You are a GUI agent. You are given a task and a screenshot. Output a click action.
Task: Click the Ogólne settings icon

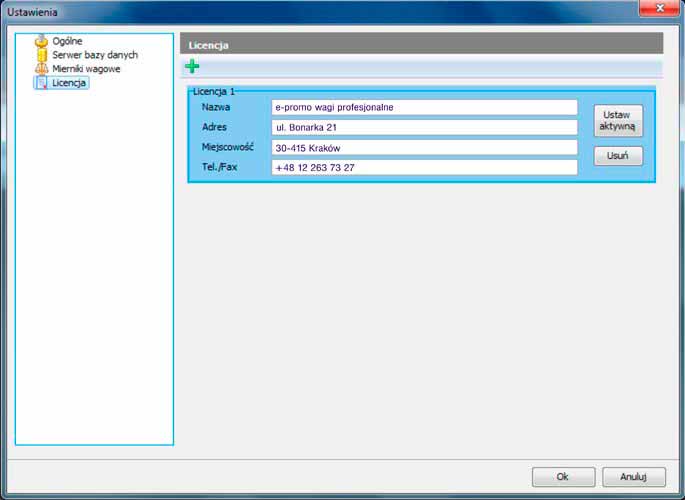42,41
